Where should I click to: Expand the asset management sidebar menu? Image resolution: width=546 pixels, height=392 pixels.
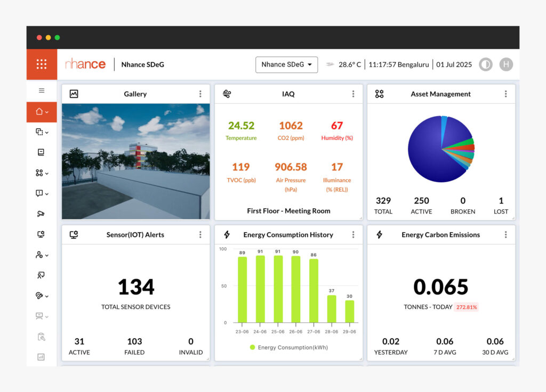tap(42, 173)
